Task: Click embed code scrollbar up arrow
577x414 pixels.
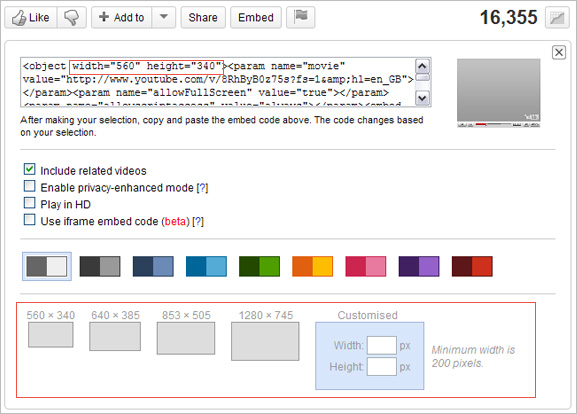Action: point(422,66)
